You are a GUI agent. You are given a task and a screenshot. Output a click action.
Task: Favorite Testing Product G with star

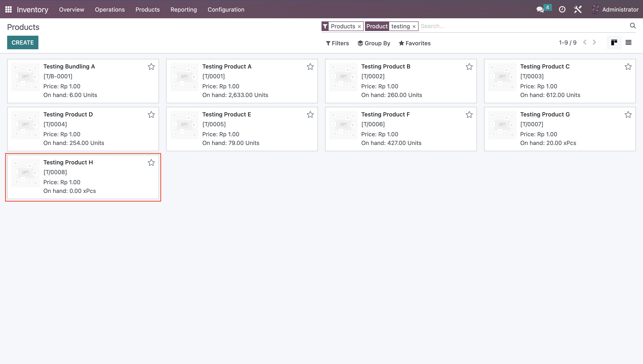(x=628, y=115)
